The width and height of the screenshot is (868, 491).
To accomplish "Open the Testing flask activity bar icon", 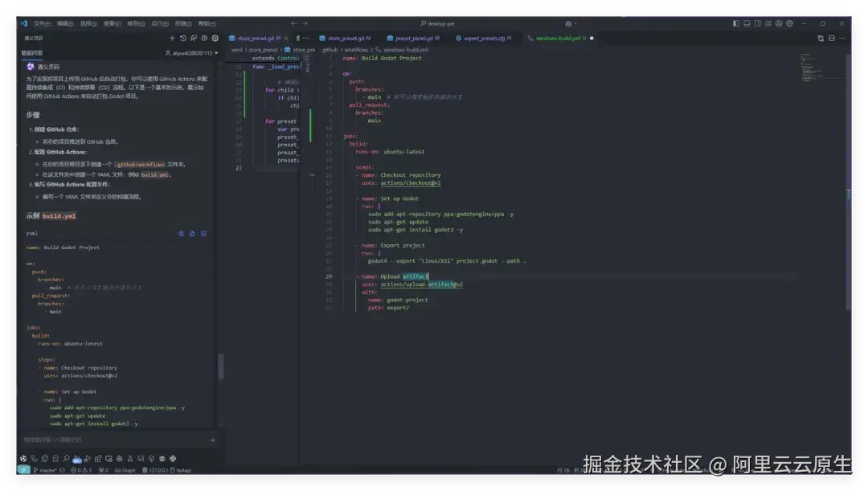I will pos(130,459).
